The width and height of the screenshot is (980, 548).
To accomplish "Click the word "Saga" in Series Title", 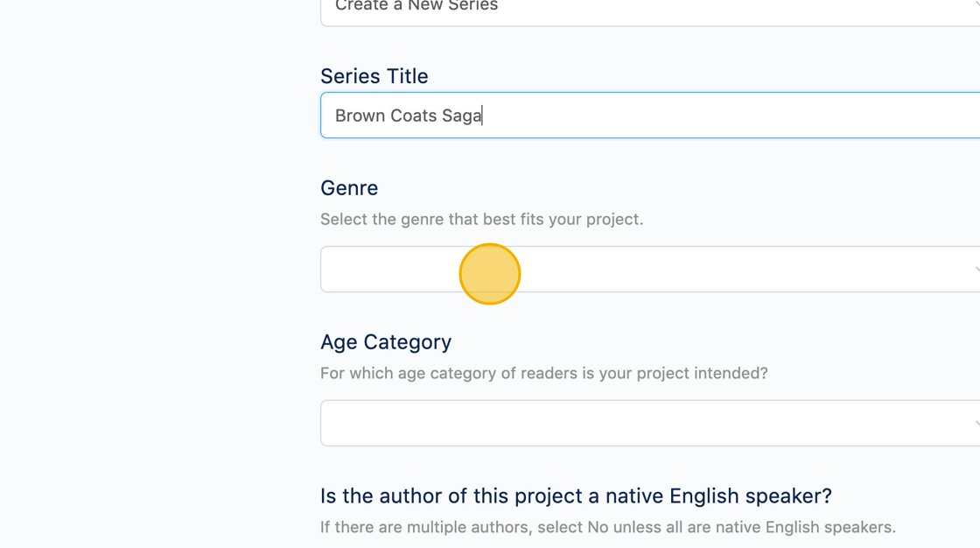I will point(461,116).
